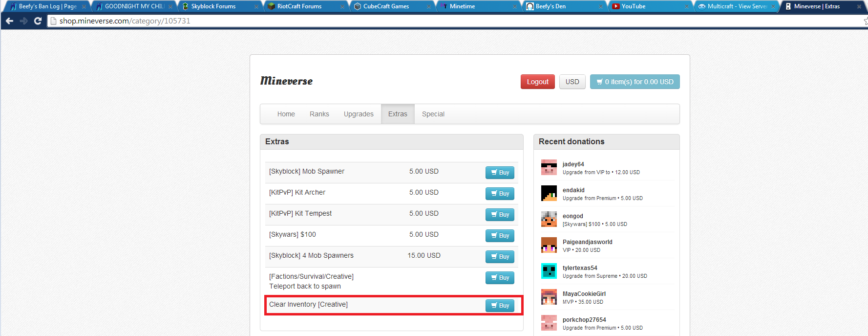This screenshot has height=336, width=868.
Task: Buy [Skyblock] 4 Mob Spawners
Action: click(500, 257)
